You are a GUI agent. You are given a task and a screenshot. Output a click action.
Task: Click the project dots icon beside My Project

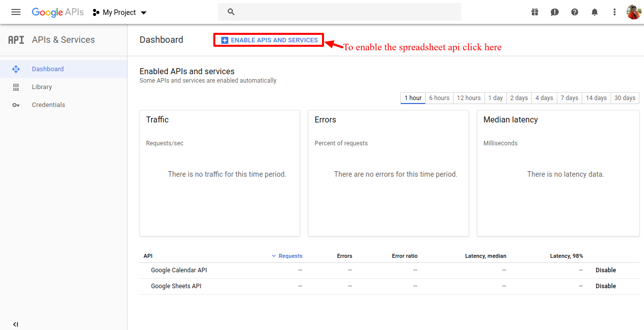(96, 12)
